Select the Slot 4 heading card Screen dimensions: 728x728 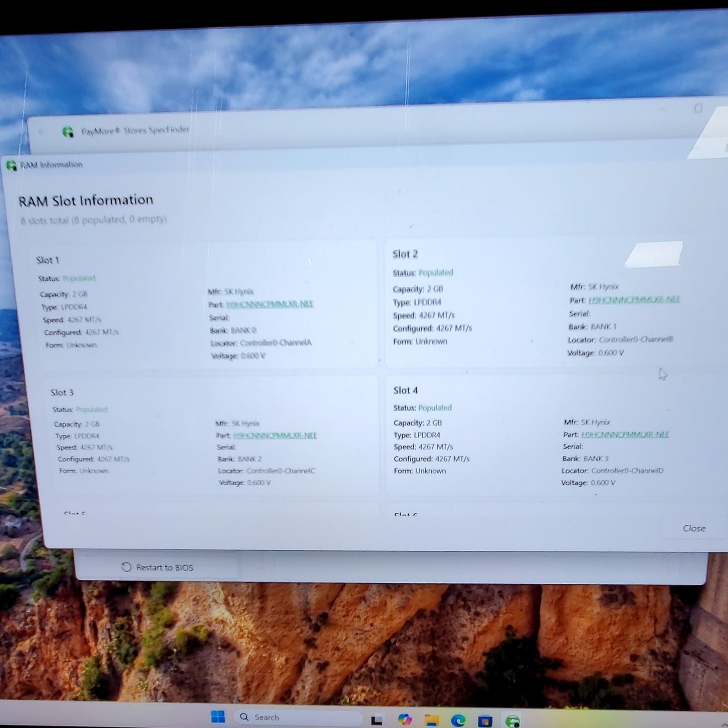tap(406, 390)
